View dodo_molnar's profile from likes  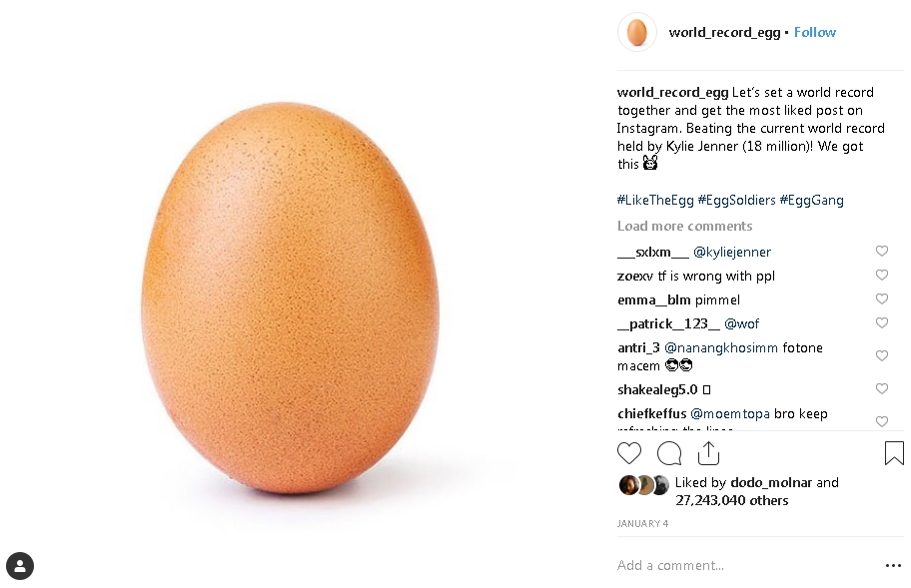(x=771, y=482)
